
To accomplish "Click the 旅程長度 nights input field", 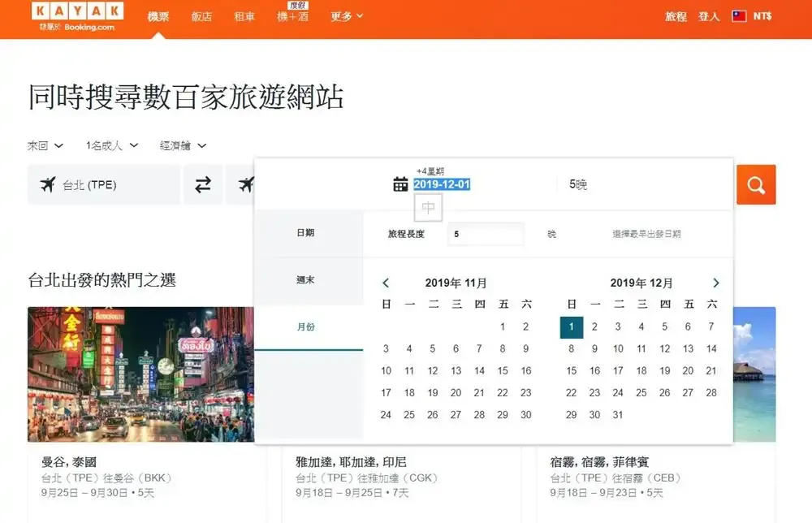I will [486, 235].
